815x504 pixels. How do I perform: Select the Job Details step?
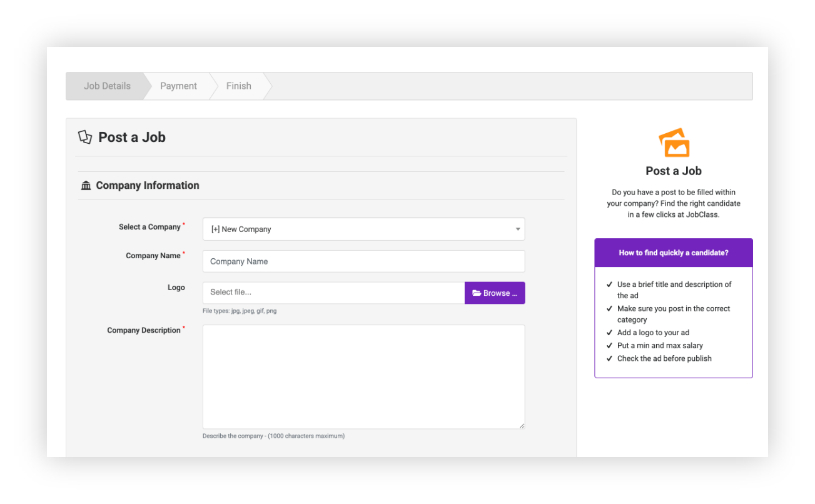tap(107, 86)
